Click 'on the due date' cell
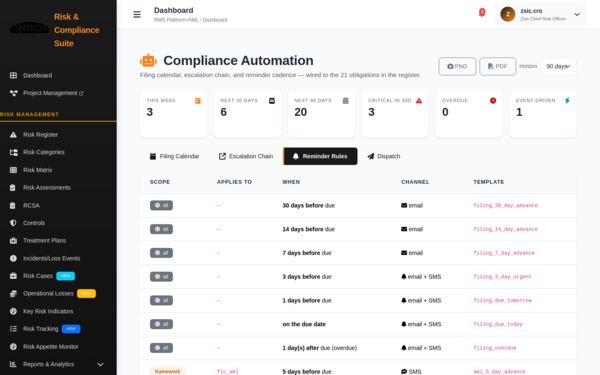Screen dimensions: 600x375 [x=304, y=324]
